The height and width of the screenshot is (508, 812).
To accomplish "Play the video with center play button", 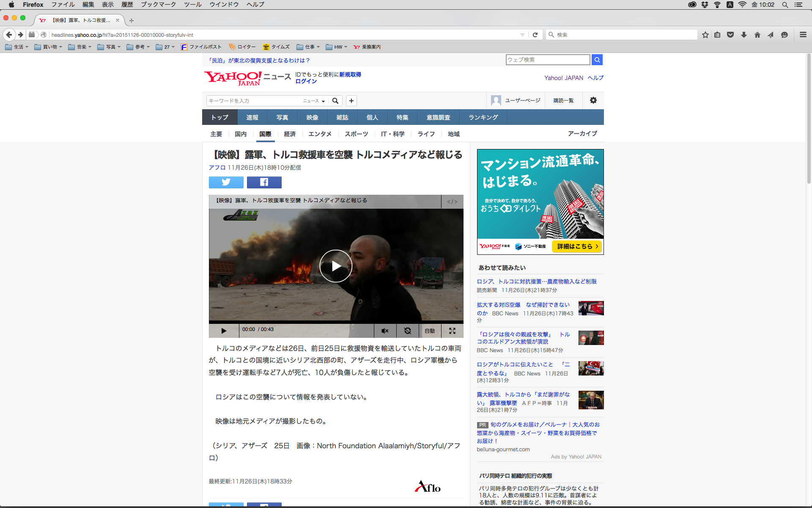I will [x=336, y=266].
